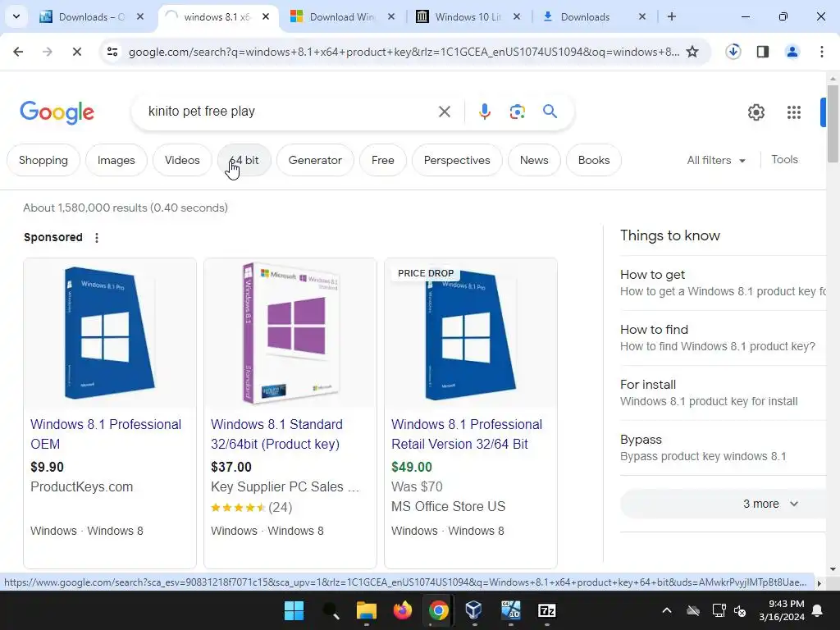Open the Google apps grid
Image resolution: width=840 pixels, height=630 pixels.
(793, 112)
